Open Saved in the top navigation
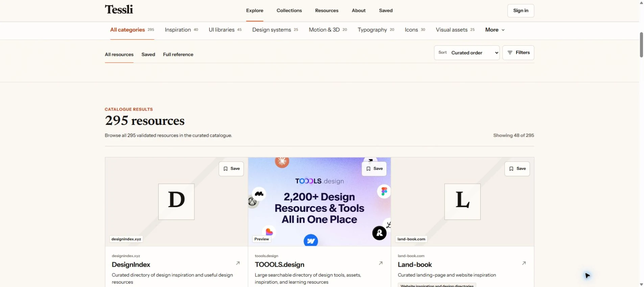Viewport: 644px width, 287px height. (x=386, y=10)
